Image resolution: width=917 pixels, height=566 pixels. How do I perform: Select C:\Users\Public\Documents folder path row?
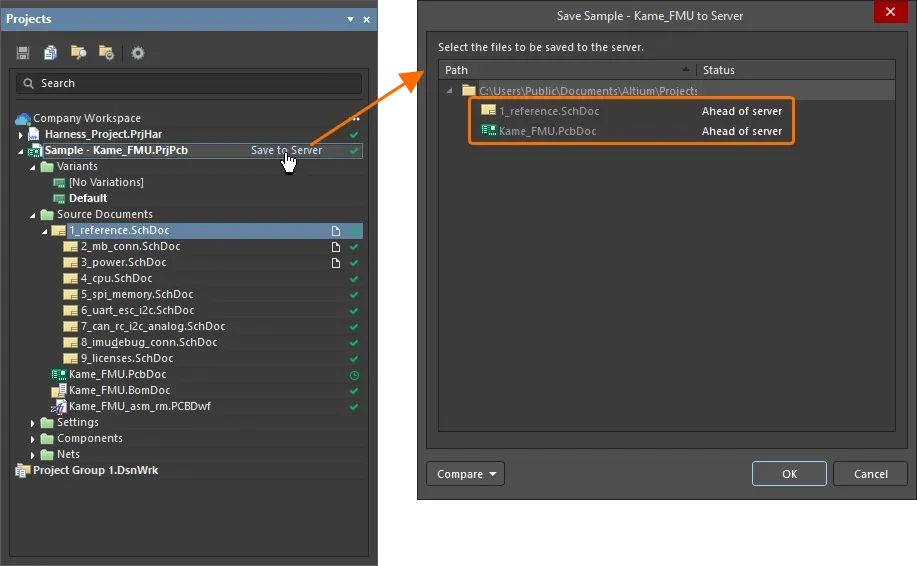[x=588, y=91]
